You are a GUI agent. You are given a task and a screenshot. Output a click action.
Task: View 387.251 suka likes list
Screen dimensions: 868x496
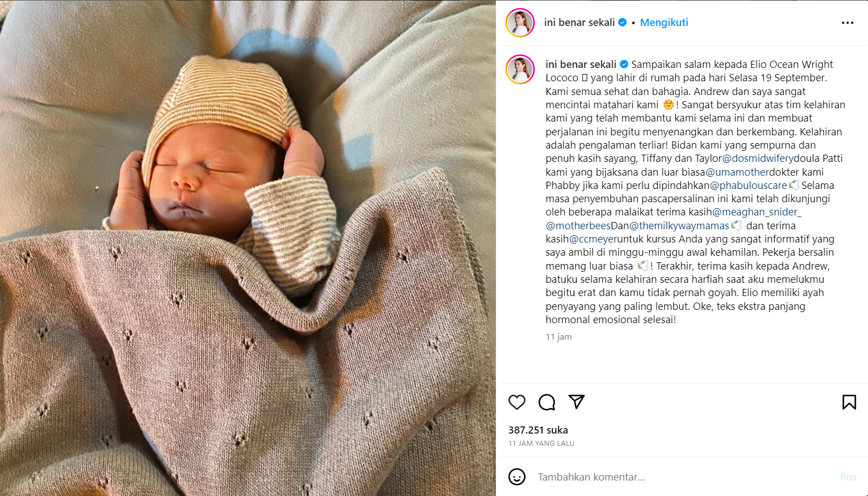pos(538,430)
